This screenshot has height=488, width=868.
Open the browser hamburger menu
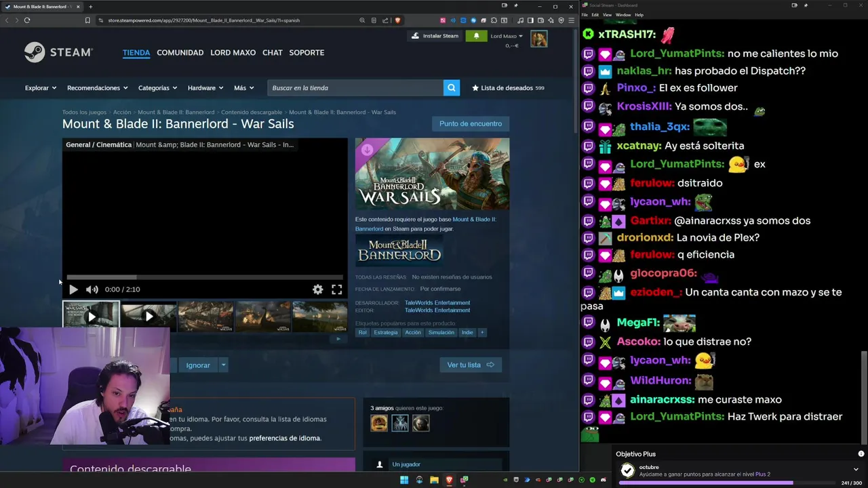(572, 20)
